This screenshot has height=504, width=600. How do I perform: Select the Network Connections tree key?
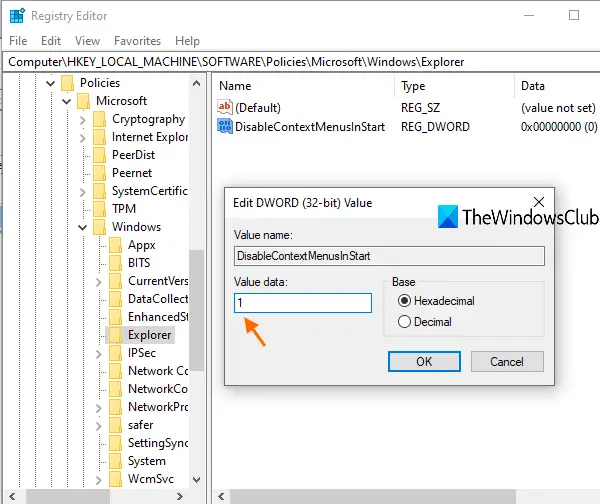pos(158,371)
